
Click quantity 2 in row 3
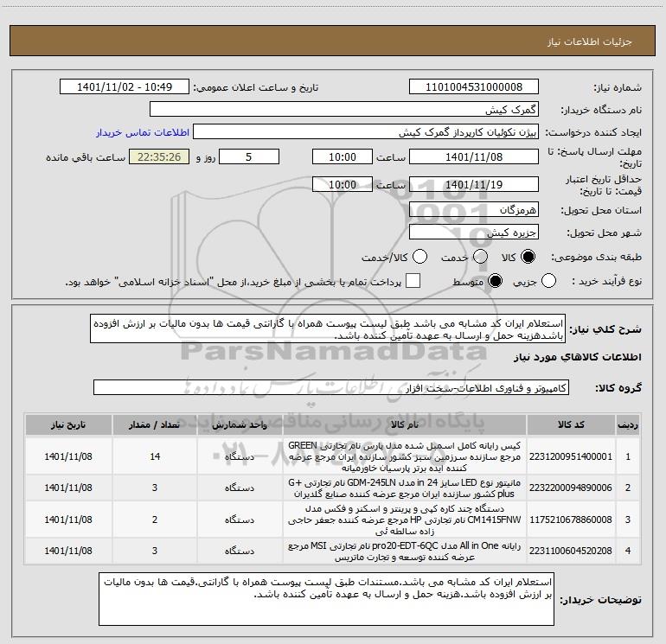(x=155, y=520)
